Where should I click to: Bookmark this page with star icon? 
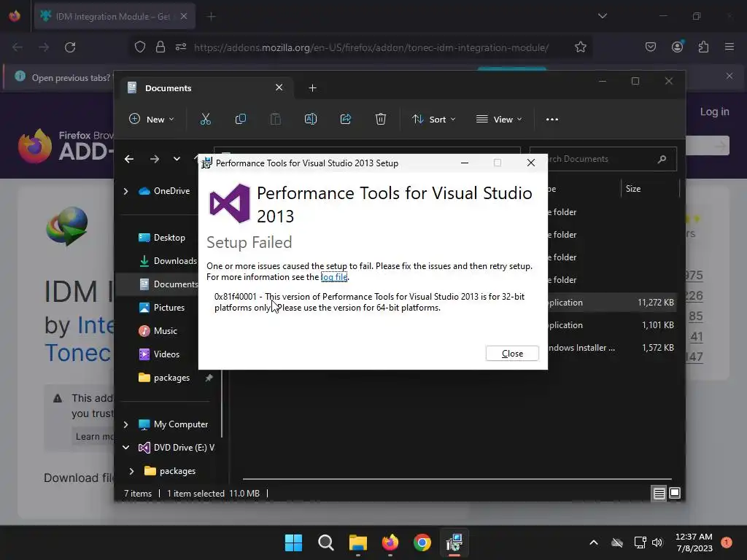click(580, 47)
